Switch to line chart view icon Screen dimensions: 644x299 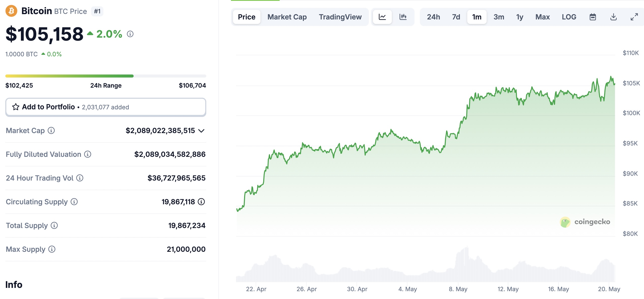[x=382, y=17]
